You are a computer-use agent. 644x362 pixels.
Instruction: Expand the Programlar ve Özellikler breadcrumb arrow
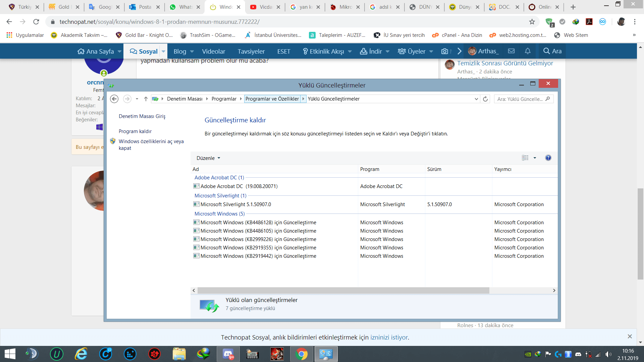[x=303, y=99]
